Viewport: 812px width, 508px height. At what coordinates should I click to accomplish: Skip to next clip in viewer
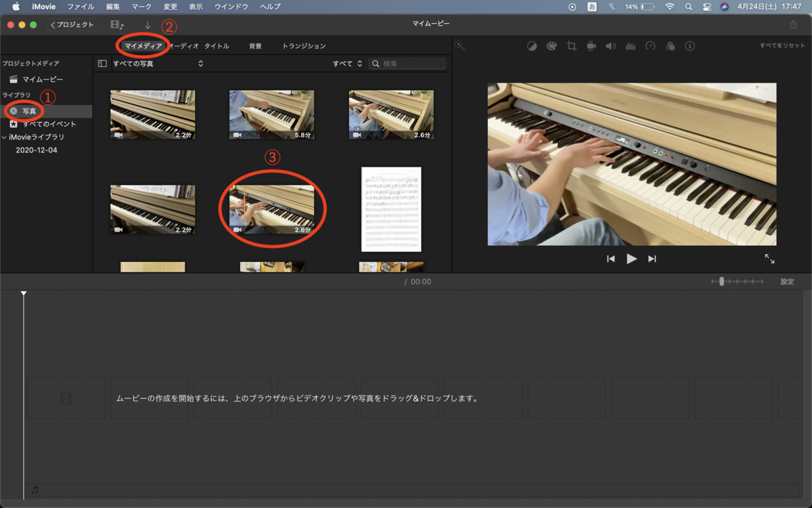coord(652,259)
